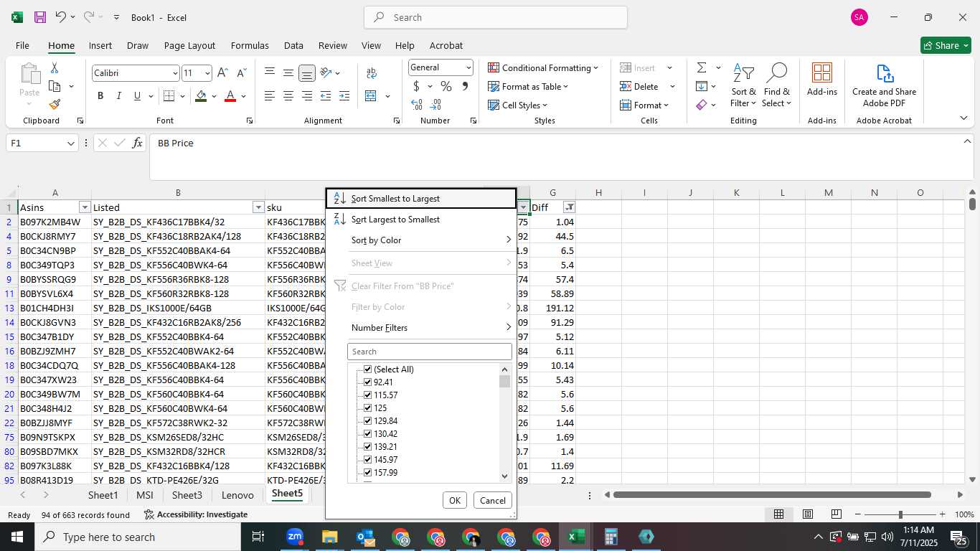Switch to Page Layout view in status bar
This screenshot has height=551, width=980.
[807, 514]
